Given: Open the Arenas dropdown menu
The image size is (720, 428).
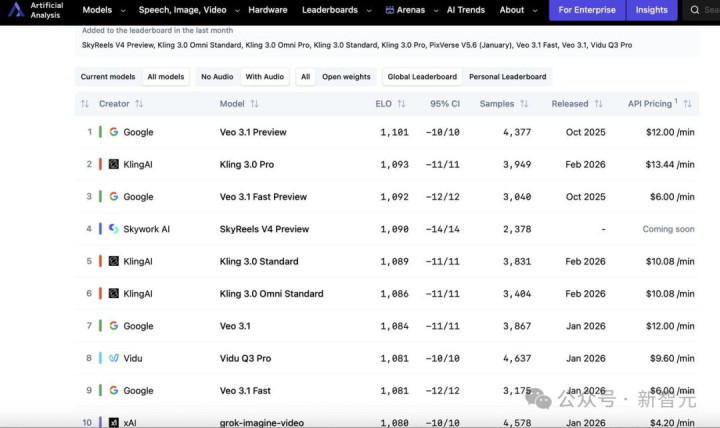Looking at the screenshot, I should tap(411, 10).
